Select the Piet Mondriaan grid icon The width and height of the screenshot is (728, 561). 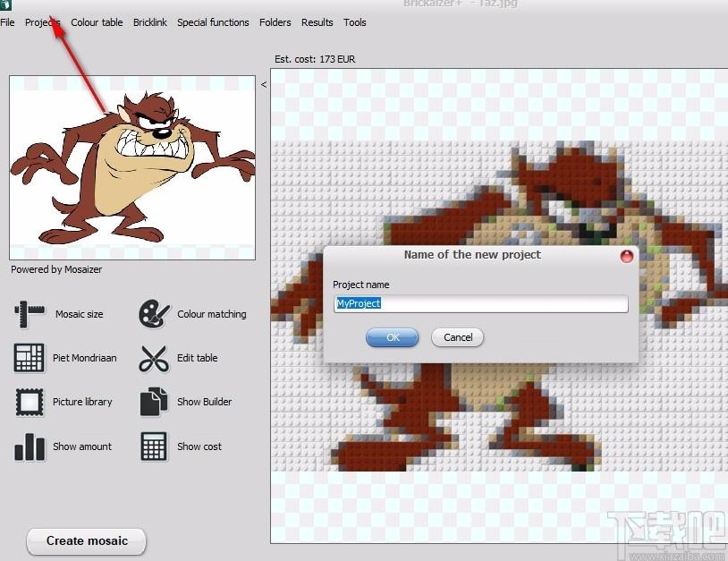[29, 358]
